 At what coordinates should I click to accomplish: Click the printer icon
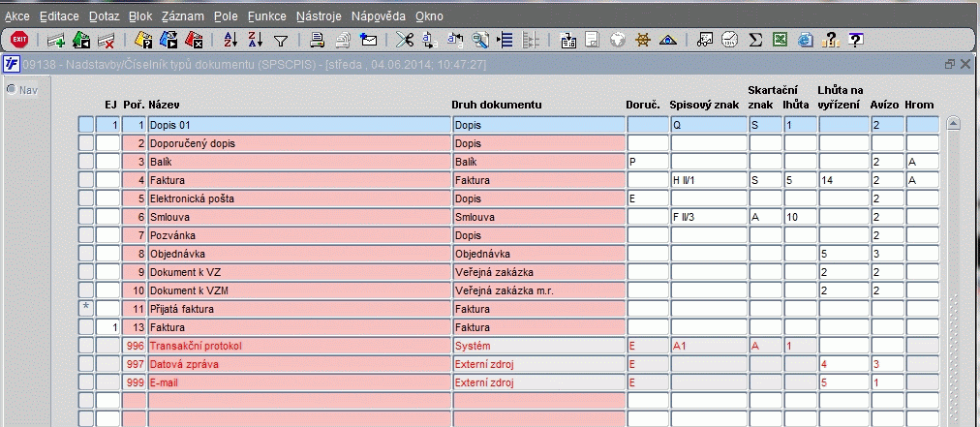(318, 41)
